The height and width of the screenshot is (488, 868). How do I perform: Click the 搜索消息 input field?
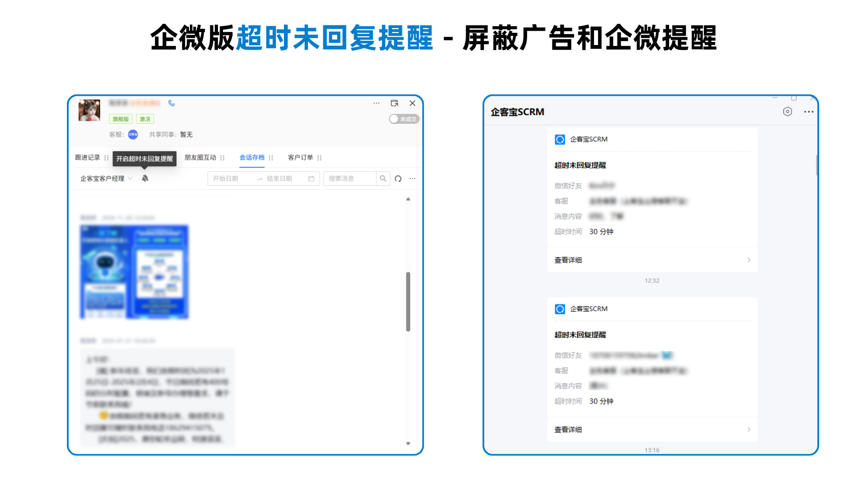(x=349, y=178)
